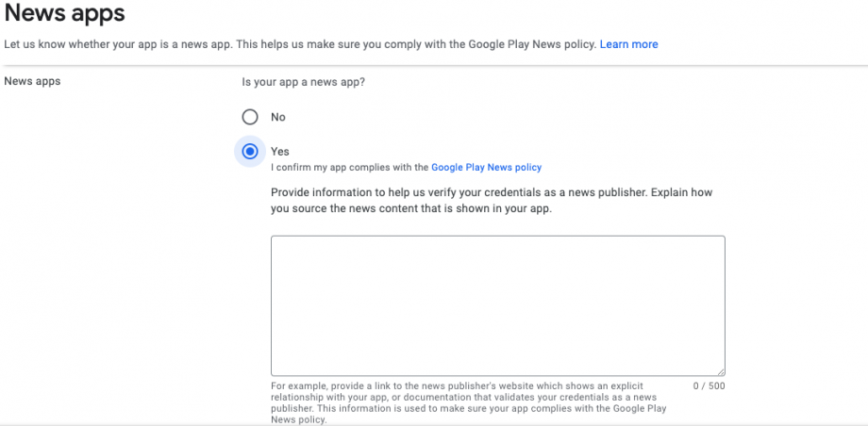
Task: Click the "Is your app a news app?" question
Action: pyautogui.click(x=304, y=82)
